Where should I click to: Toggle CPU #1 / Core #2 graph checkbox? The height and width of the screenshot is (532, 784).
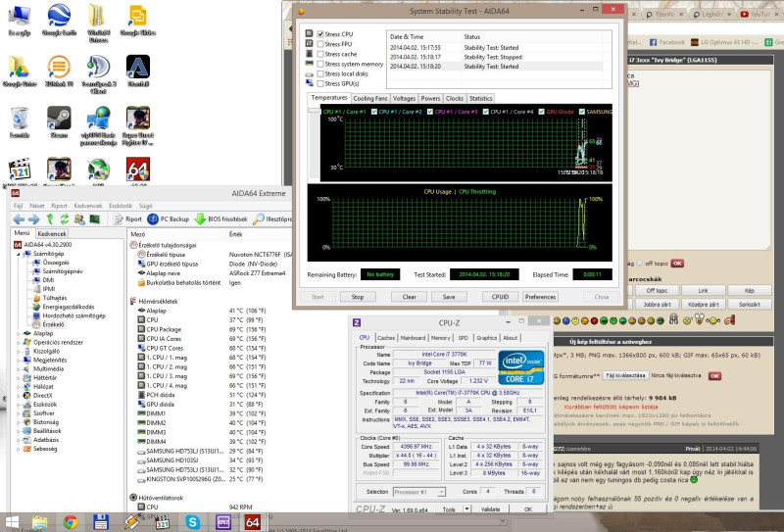(374, 112)
